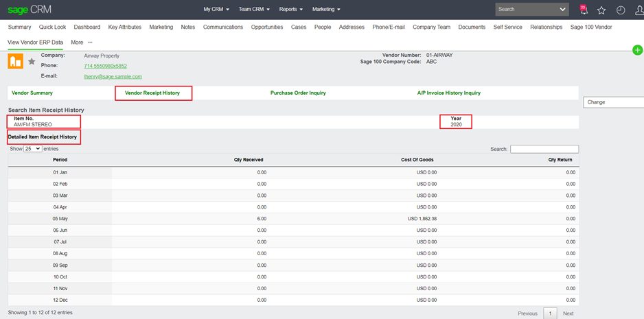
Task: Open the More tabs menu
Action: click(x=77, y=43)
